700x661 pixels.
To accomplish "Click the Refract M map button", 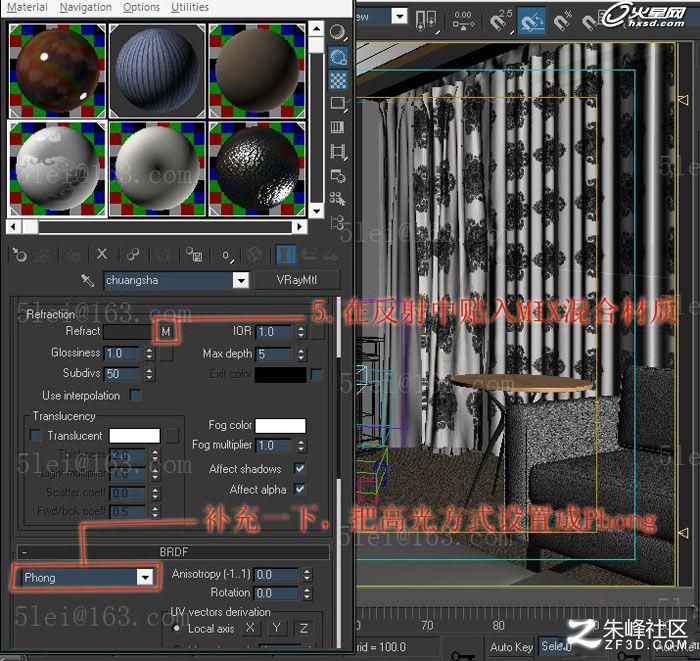I will click(x=166, y=331).
